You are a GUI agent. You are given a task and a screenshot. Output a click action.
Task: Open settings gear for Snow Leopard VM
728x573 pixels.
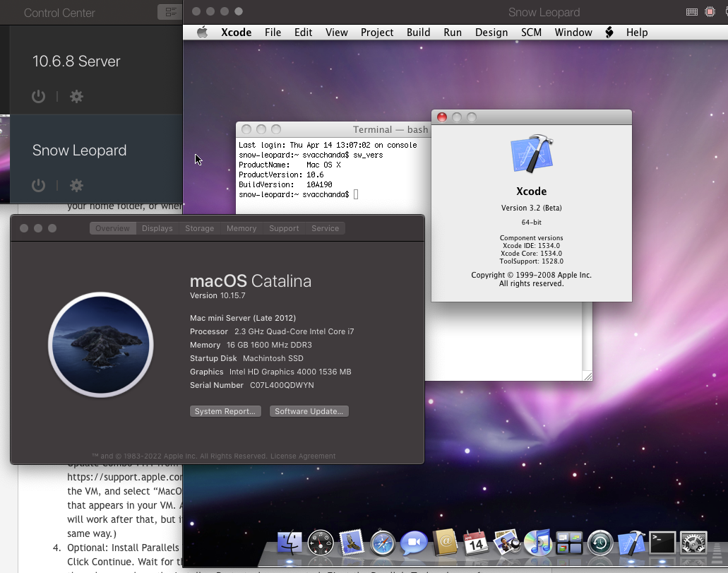click(76, 185)
